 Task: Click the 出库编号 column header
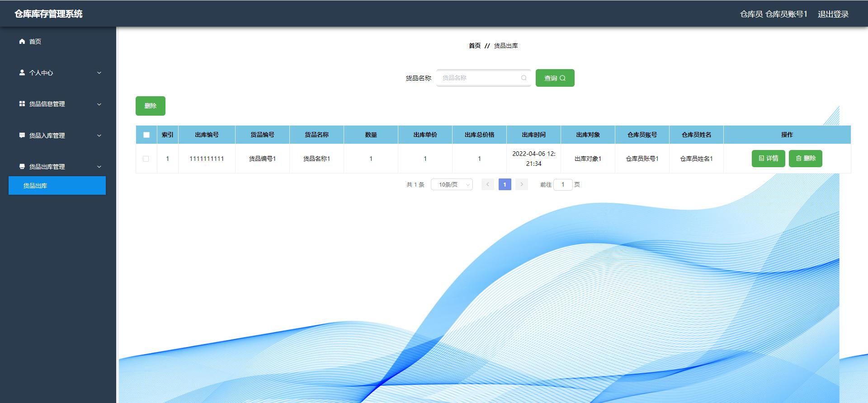click(x=207, y=135)
